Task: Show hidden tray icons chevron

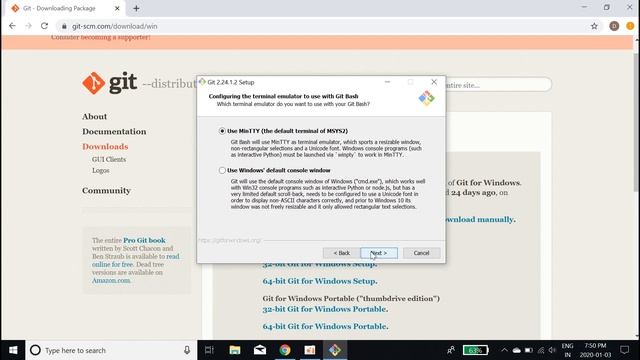Action: coord(504,350)
